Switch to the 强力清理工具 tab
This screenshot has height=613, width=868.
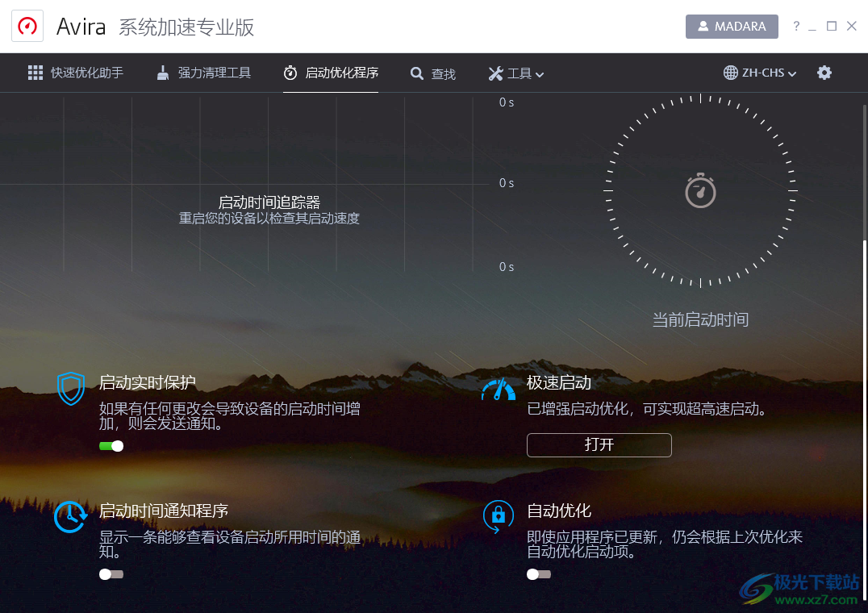coord(202,72)
